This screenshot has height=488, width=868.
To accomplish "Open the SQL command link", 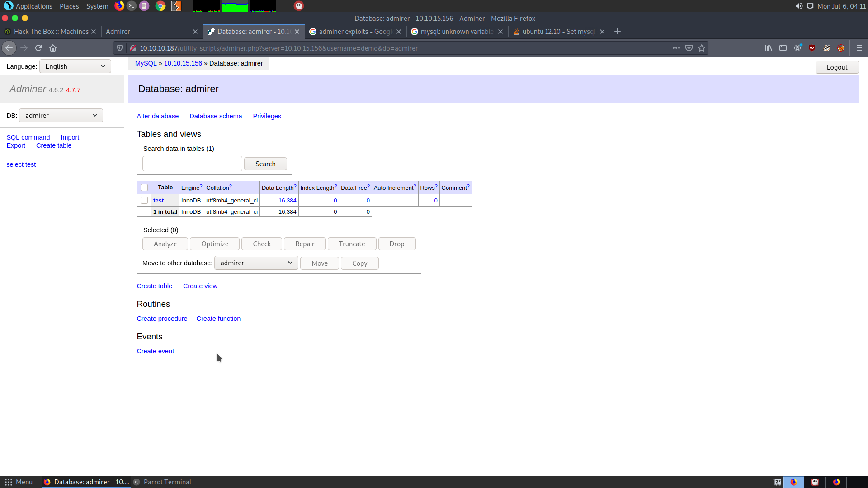I will (x=28, y=137).
